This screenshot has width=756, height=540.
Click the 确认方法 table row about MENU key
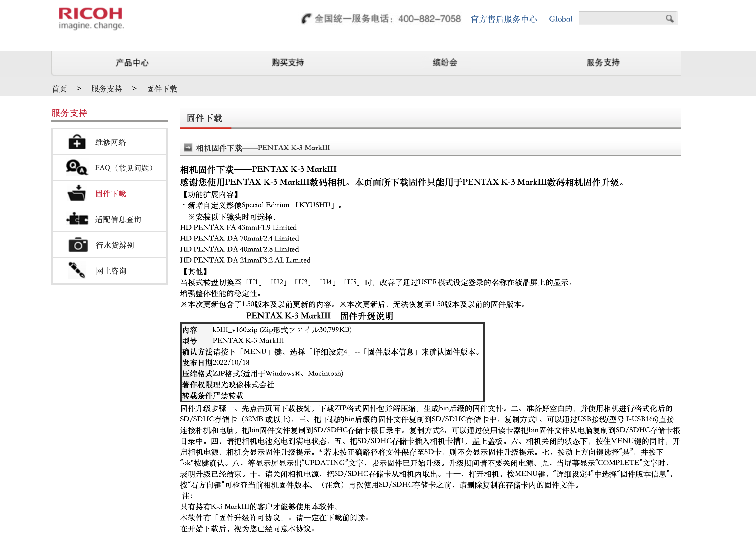[332, 351]
